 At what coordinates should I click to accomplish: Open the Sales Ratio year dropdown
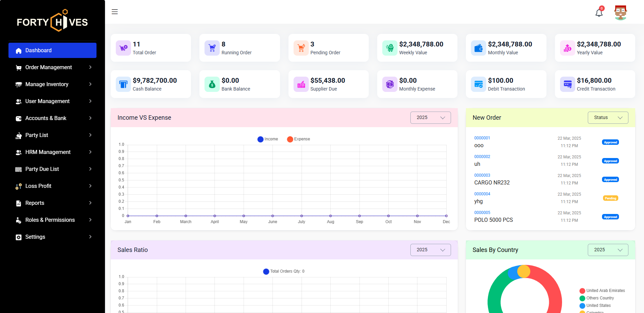pos(430,250)
